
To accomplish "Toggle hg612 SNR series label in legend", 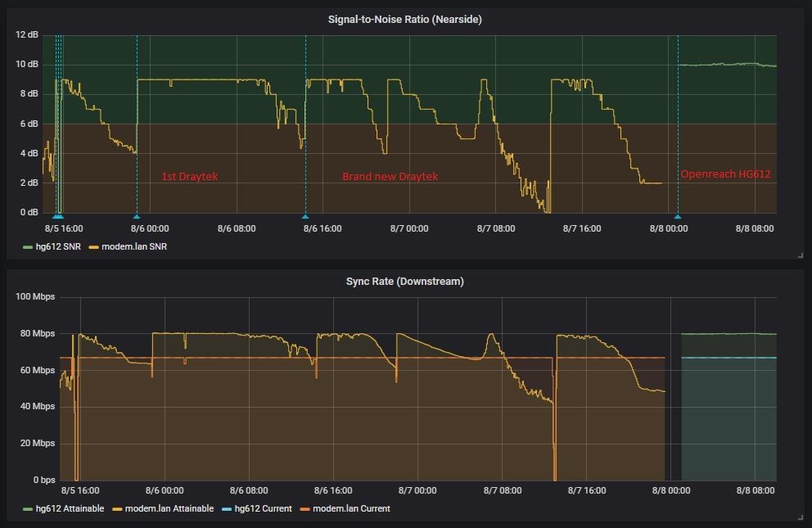I will point(58,246).
